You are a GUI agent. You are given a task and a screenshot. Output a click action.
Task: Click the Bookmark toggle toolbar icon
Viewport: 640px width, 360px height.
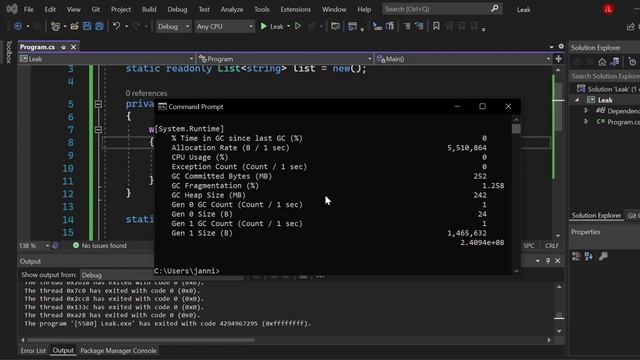436,26
